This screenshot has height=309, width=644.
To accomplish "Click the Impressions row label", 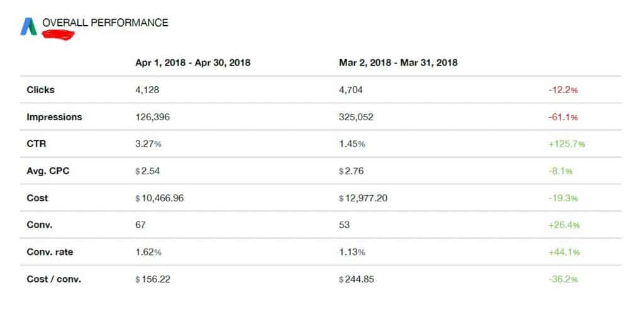I will point(54,116).
